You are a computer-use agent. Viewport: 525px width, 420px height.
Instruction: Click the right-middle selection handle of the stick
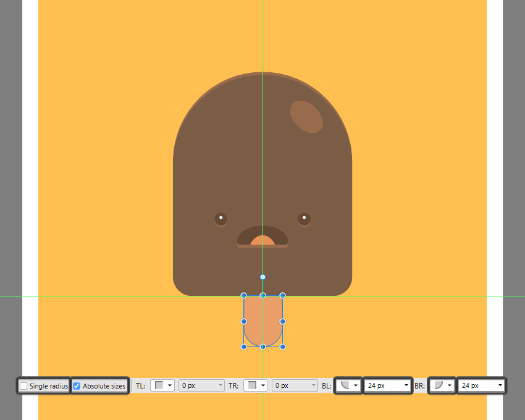coord(283,321)
